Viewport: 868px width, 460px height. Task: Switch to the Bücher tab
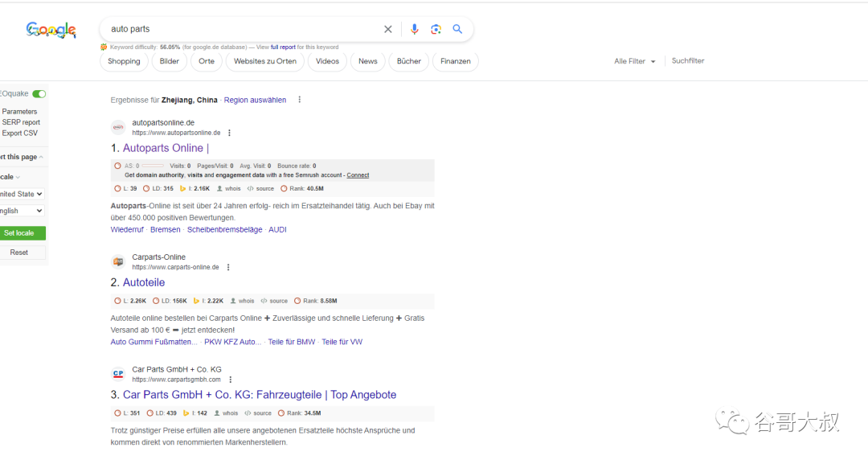(409, 61)
